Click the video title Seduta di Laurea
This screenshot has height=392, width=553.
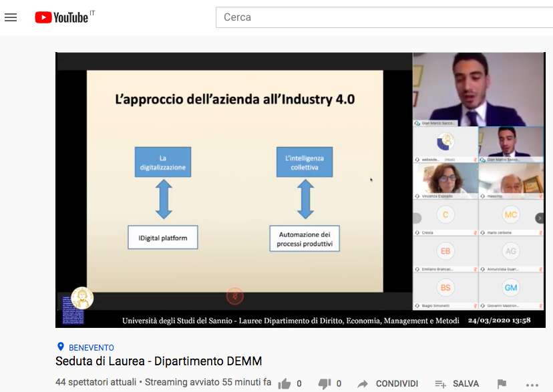coord(158,361)
